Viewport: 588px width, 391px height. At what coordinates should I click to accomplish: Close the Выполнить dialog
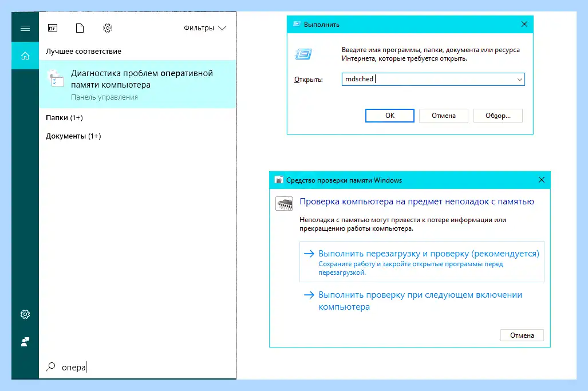coord(524,25)
